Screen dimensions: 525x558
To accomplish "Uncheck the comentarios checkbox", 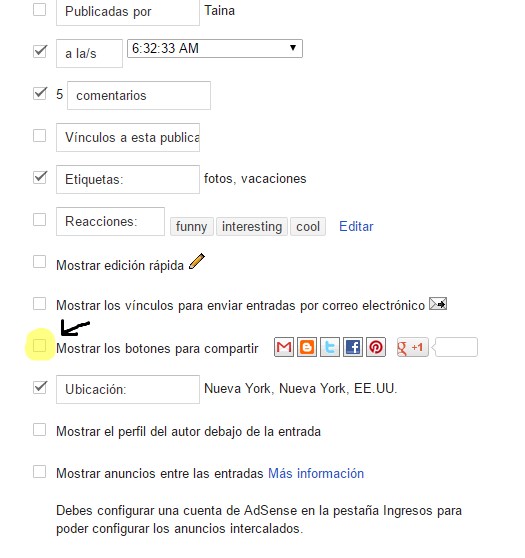I will (x=40, y=93).
